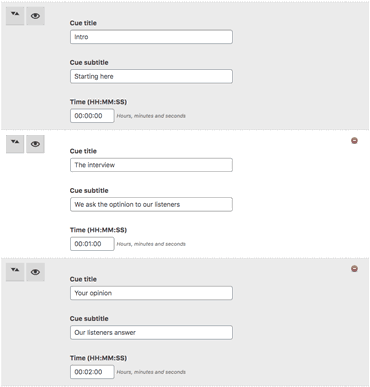Click the subtitle about asking listeners' opinion

pos(151,204)
